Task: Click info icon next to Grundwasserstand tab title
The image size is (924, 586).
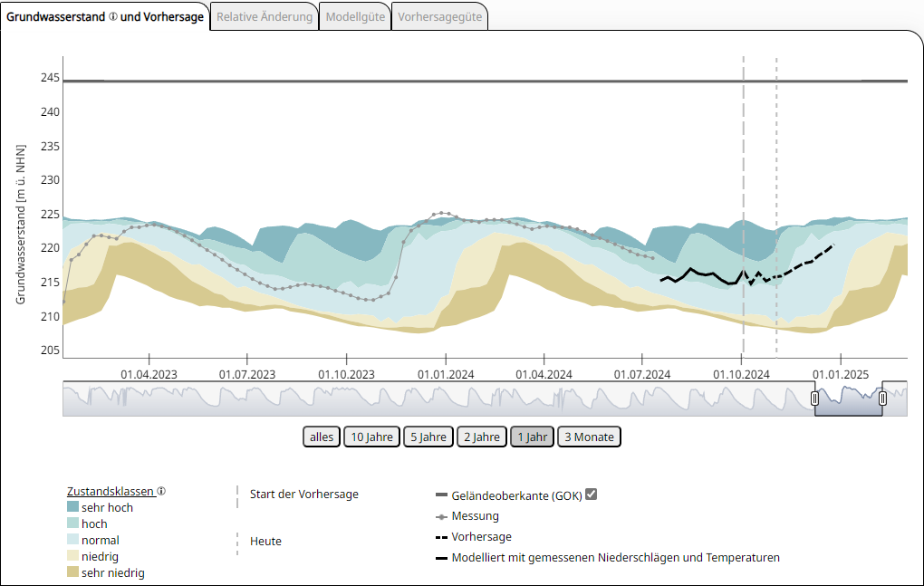Action: tap(113, 17)
